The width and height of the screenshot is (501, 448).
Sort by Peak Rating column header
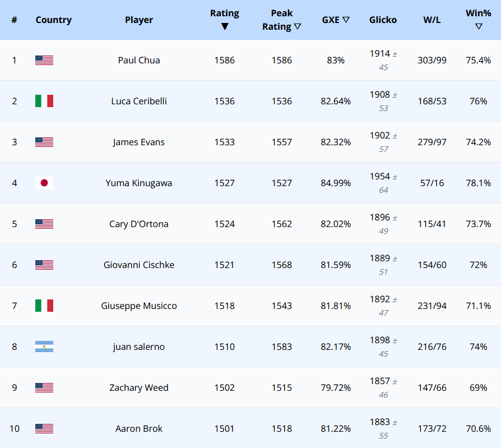click(281, 20)
